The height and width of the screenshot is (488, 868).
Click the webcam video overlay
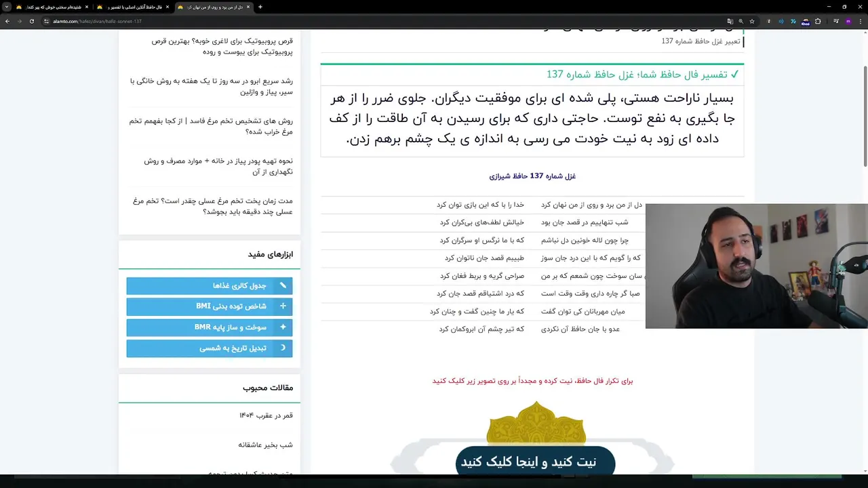point(757,266)
